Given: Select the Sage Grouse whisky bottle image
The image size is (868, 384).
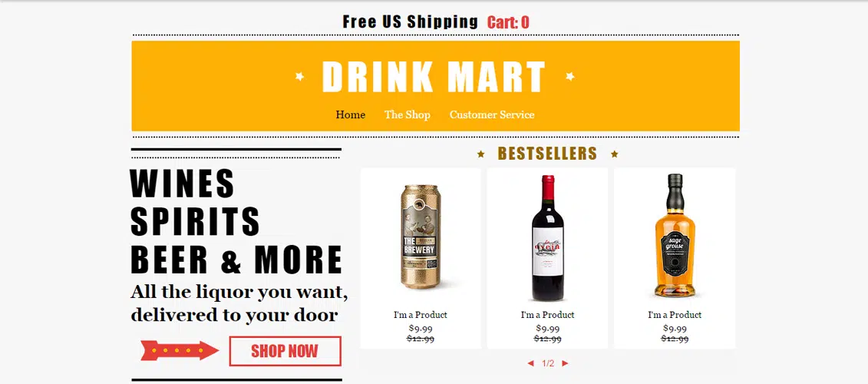Looking at the screenshot, I should pos(675,236).
